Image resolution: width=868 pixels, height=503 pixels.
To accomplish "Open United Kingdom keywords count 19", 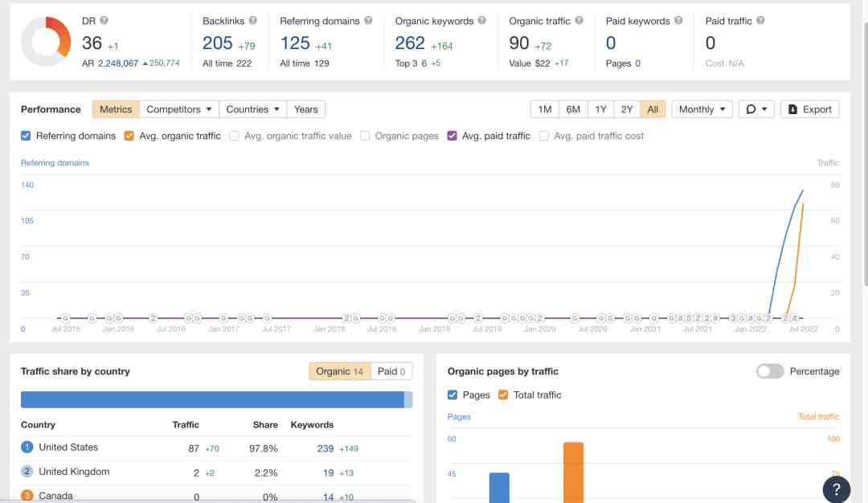I will coord(328,472).
